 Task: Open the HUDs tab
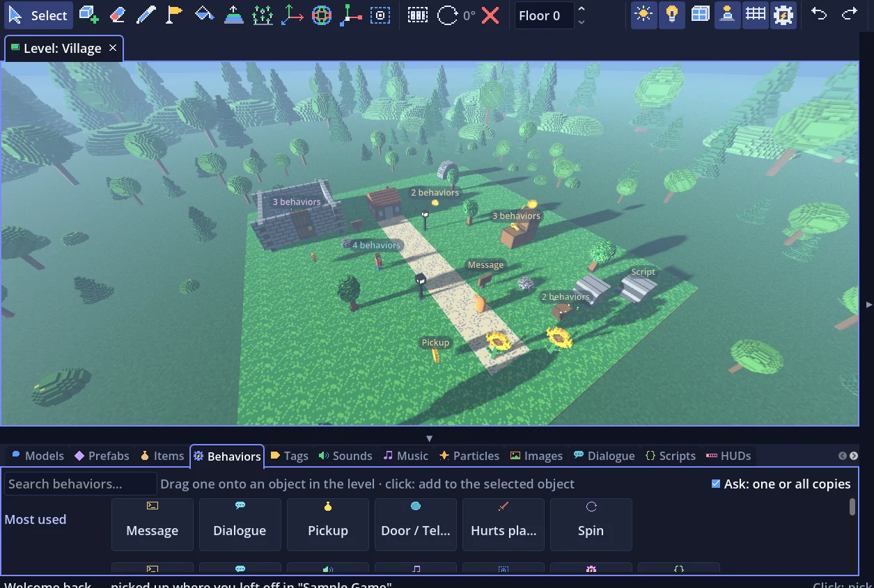pyautogui.click(x=728, y=456)
